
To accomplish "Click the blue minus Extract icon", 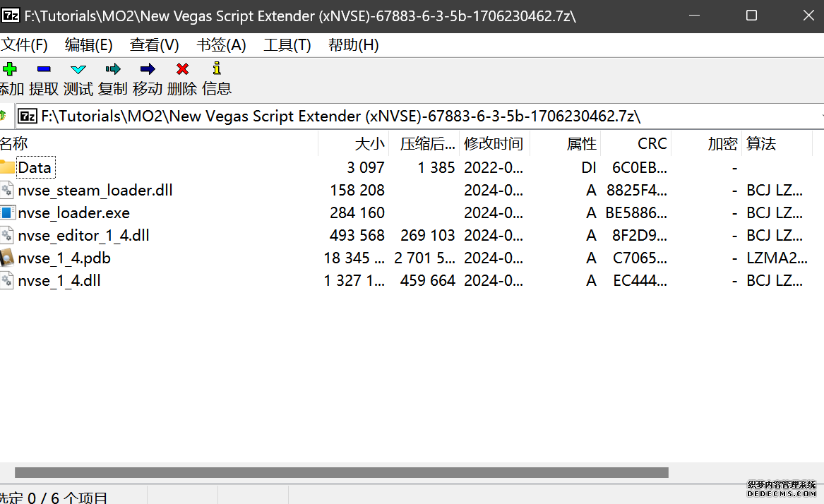I will (44, 69).
